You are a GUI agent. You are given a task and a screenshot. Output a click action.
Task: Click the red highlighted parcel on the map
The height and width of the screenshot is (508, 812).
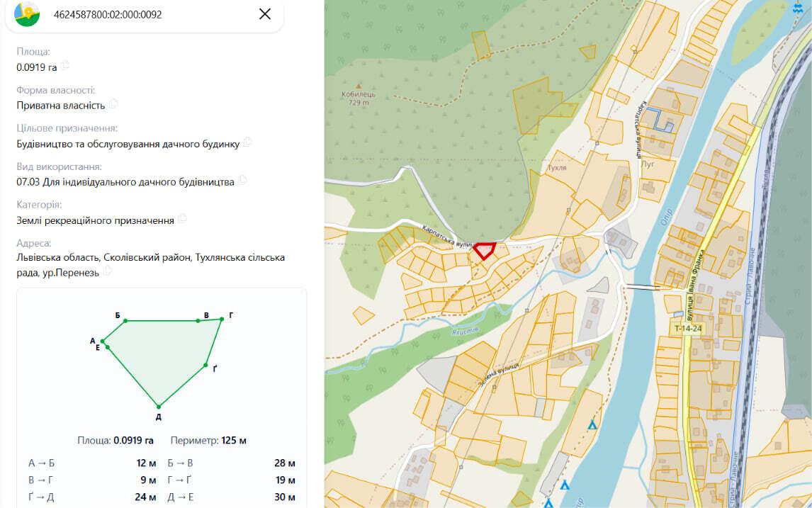click(x=485, y=251)
